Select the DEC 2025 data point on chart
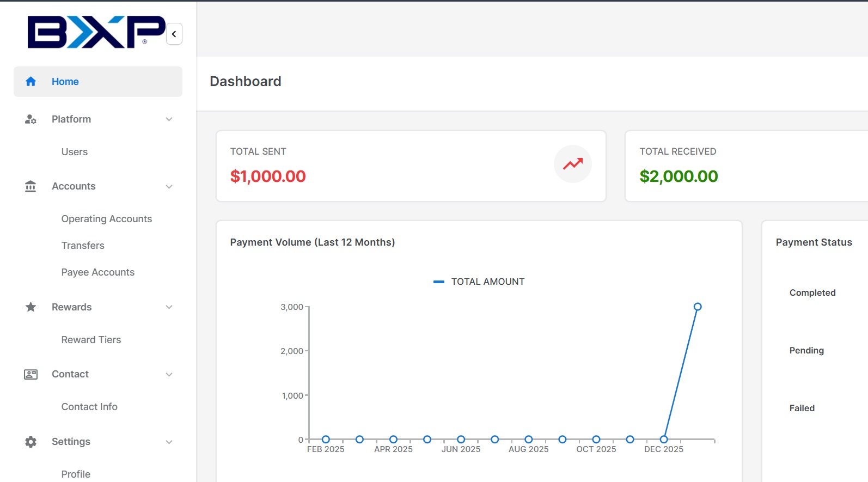The height and width of the screenshot is (482, 868). (664, 440)
